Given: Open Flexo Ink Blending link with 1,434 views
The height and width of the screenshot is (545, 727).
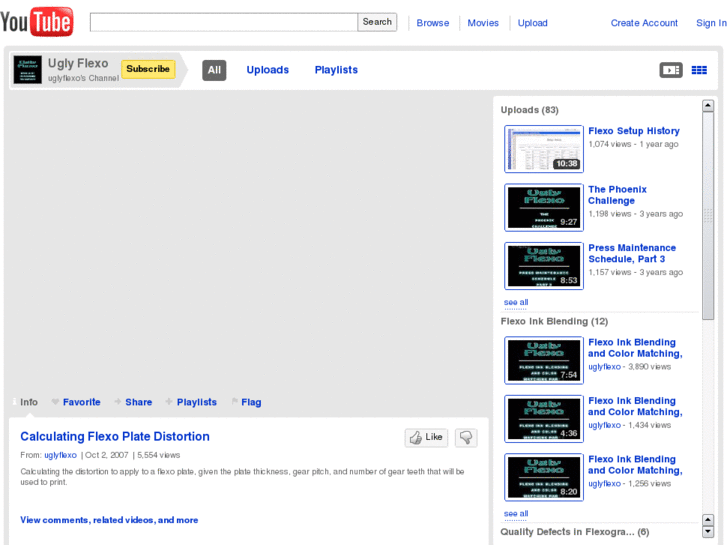Looking at the screenshot, I should pyautogui.click(x=635, y=406).
